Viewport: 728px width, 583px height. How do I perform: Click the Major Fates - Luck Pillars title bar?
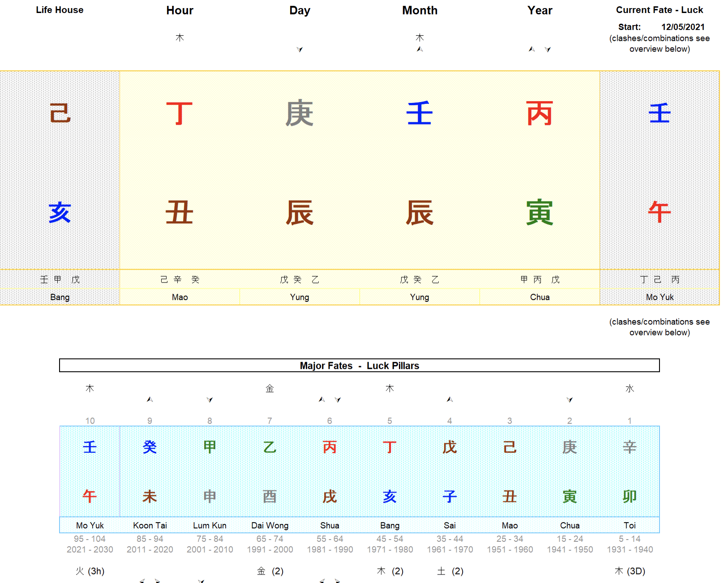(x=359, y=365)
